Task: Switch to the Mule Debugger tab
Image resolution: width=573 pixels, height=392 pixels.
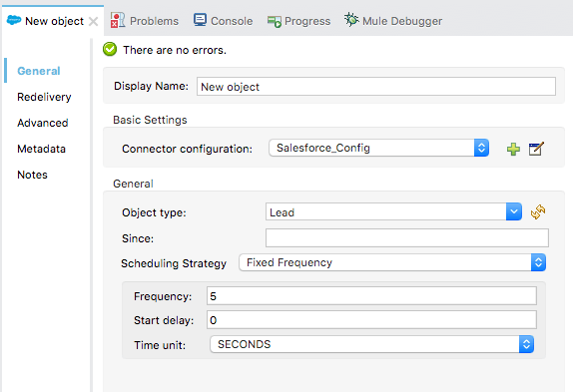Action: 393,21
